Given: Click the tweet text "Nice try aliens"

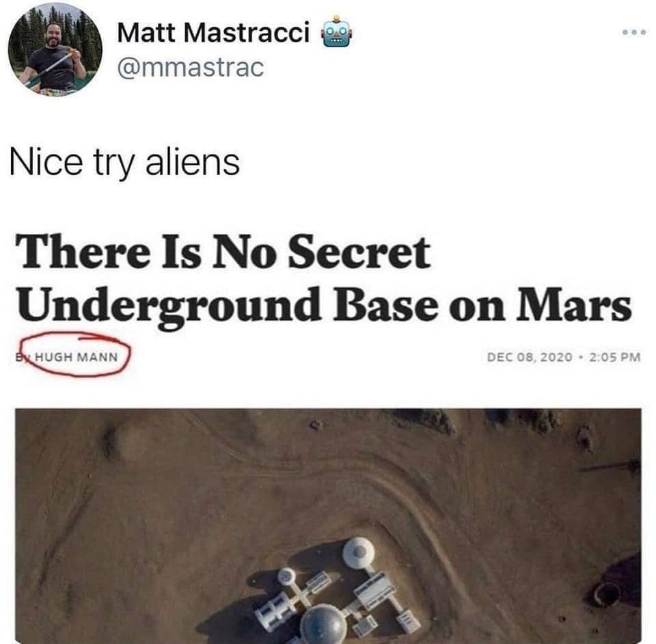Looking at the screenshot, I should [124, 163].
